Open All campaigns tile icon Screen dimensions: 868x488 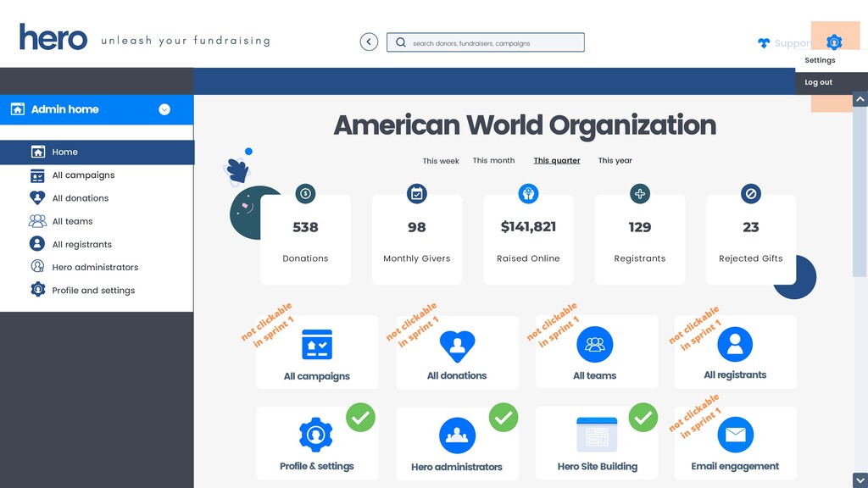[317, 345]
